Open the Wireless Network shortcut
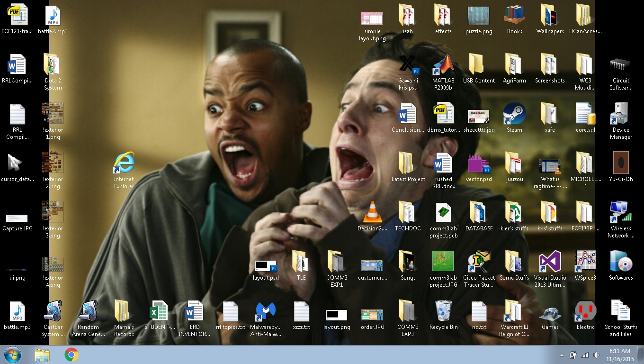This screenshot has height=364, width=644. tap(621, 213)
